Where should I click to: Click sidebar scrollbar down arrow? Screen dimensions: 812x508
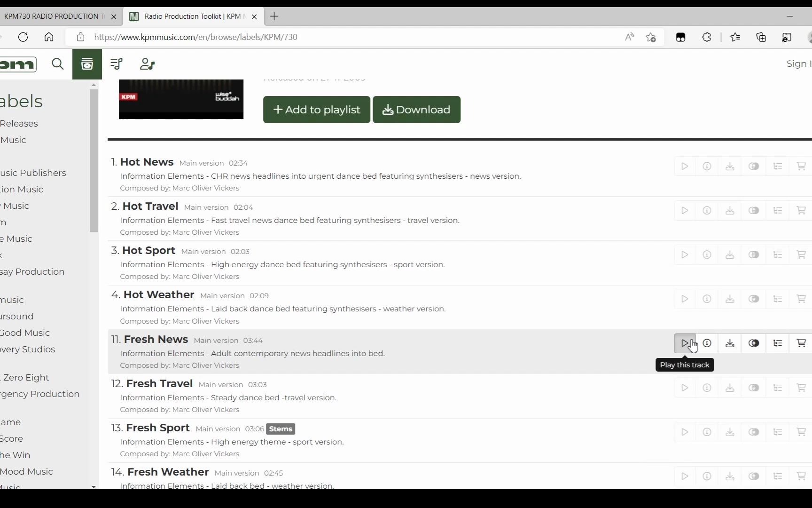[x=94, y=486]
